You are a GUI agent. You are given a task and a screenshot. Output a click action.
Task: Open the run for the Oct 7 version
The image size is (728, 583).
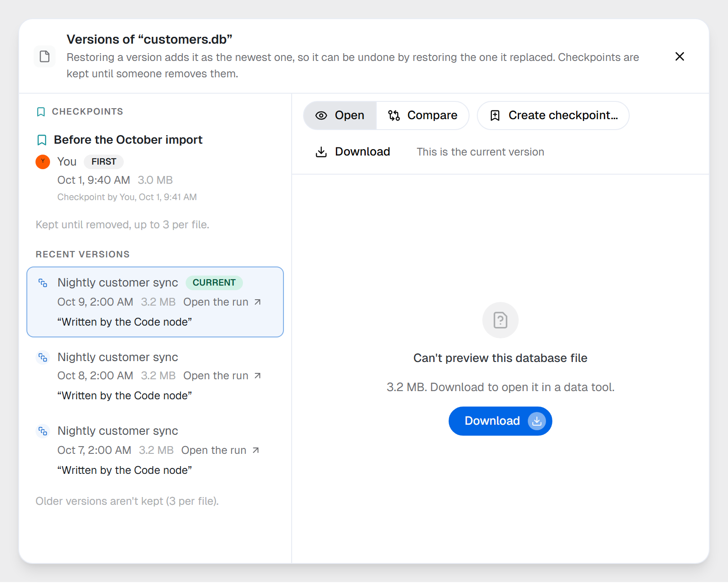coord(220,450)
